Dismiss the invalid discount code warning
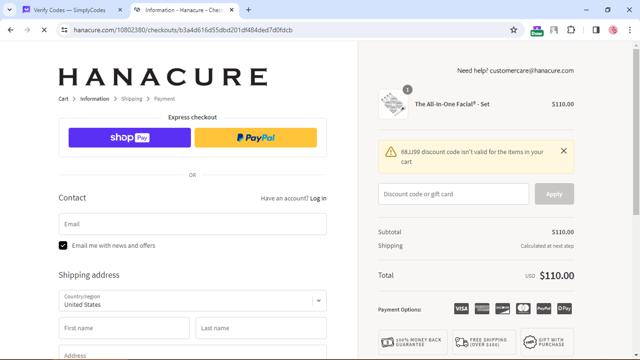The width and height of the screenshot is (640, 360). 564,151
